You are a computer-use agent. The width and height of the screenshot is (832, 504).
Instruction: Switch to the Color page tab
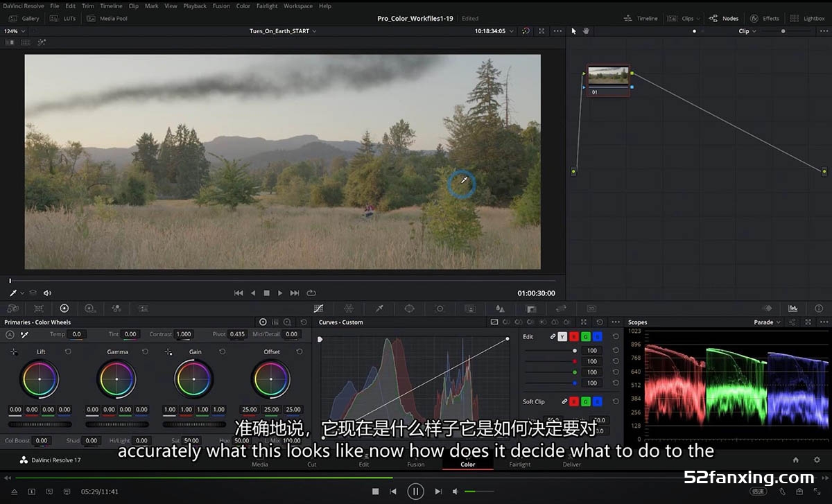(x=468, y=464)
